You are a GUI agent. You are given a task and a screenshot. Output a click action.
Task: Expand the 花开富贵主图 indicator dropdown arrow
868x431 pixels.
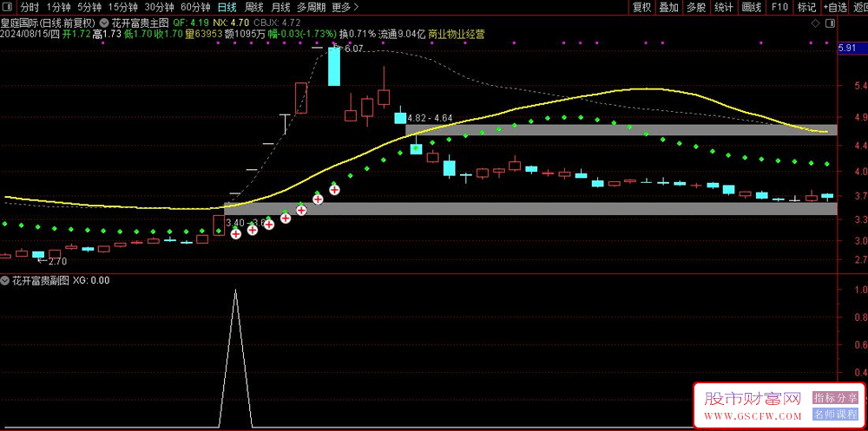click(x=105, y=23)
